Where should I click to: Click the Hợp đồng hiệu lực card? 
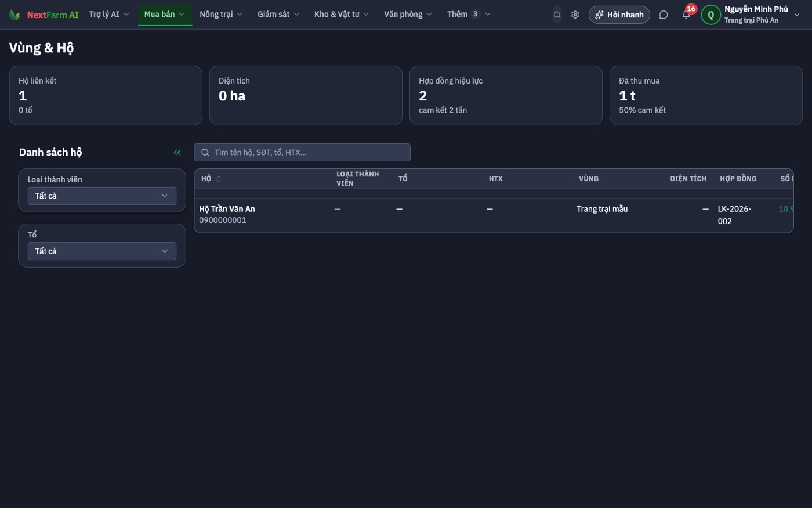506,95
